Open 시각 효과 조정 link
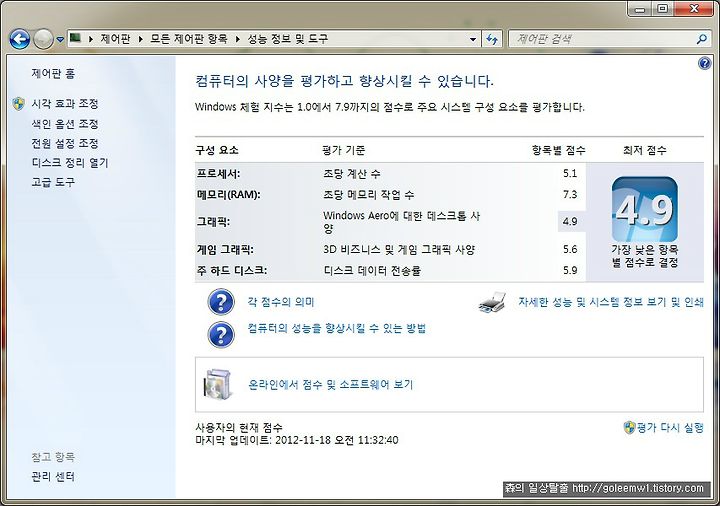Viewport: 720px width, 506px height. pyautogui.click(x=65, y=104)
